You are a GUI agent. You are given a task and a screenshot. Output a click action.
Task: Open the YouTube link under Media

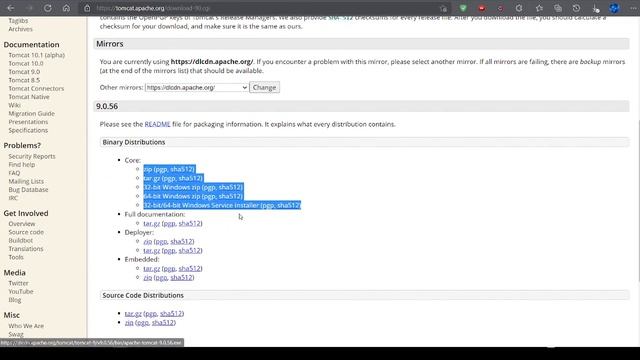[x=21, y=291]
